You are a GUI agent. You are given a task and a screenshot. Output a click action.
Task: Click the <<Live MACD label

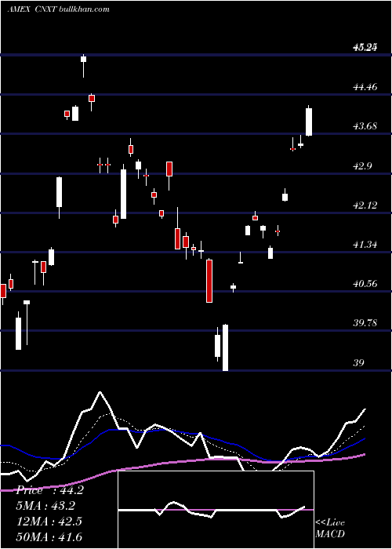pos(330,528)
